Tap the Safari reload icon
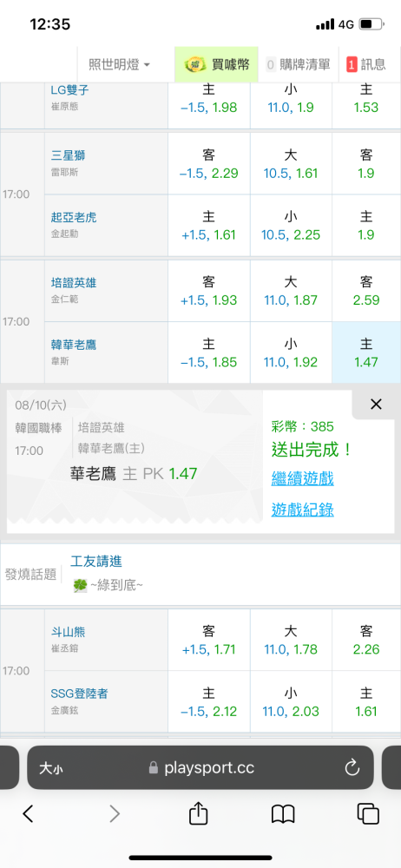This screenshot has height=868, width=401. tap(352, 767)
